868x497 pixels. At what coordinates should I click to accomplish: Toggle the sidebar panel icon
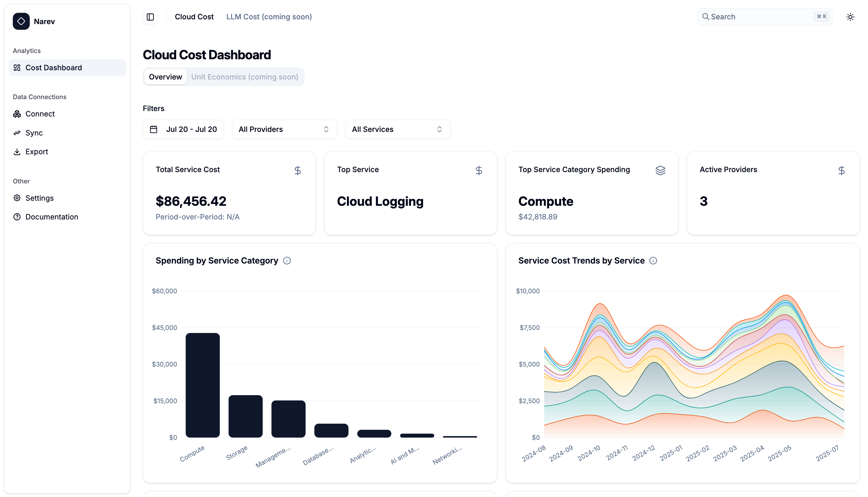[150, 17]
